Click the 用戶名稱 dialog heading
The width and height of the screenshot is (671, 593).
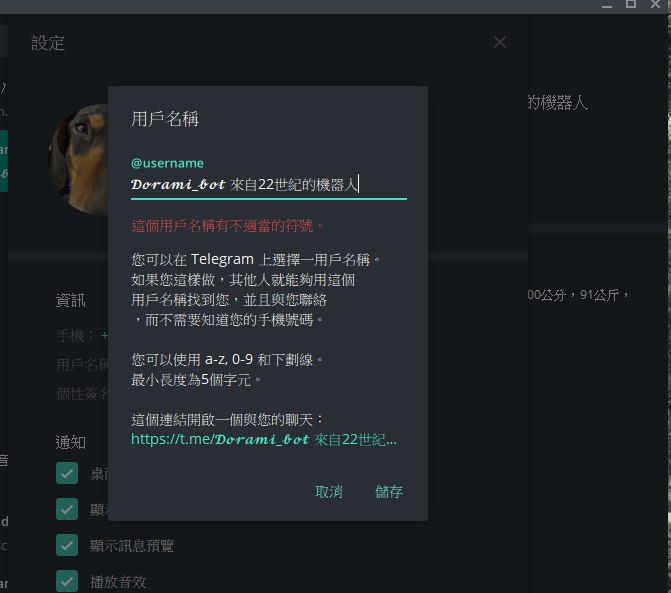pyautogui.click(x=165, y=119)
